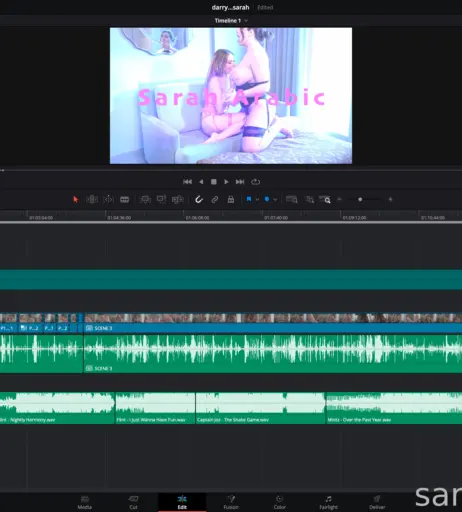Click the timeline zoom slider handle
Viewport: 462px width, 512px height.
360,199
